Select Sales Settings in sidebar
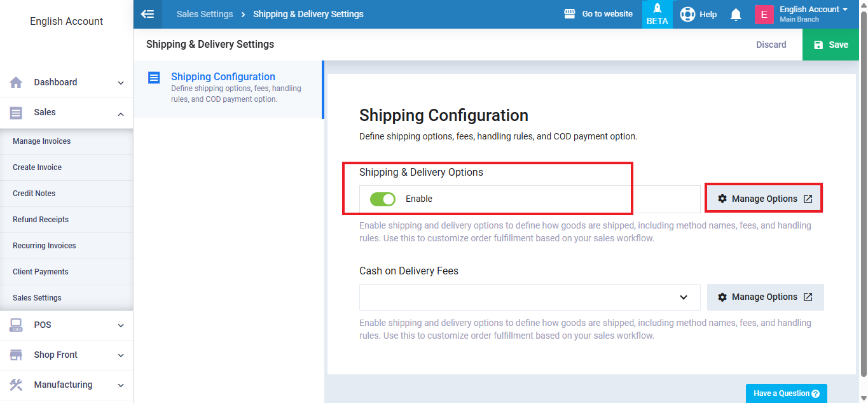 click(x=38, y=298)
